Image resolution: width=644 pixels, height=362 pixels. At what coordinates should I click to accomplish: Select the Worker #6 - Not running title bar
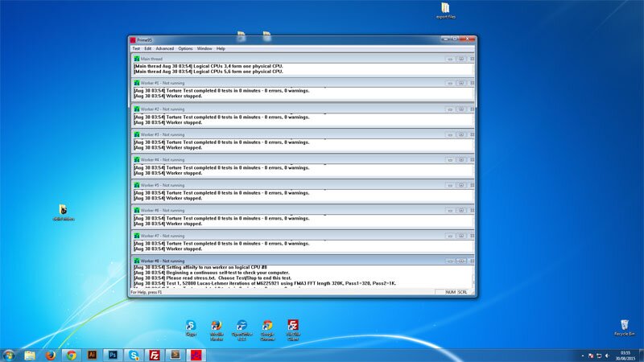[x=303, y=210]
